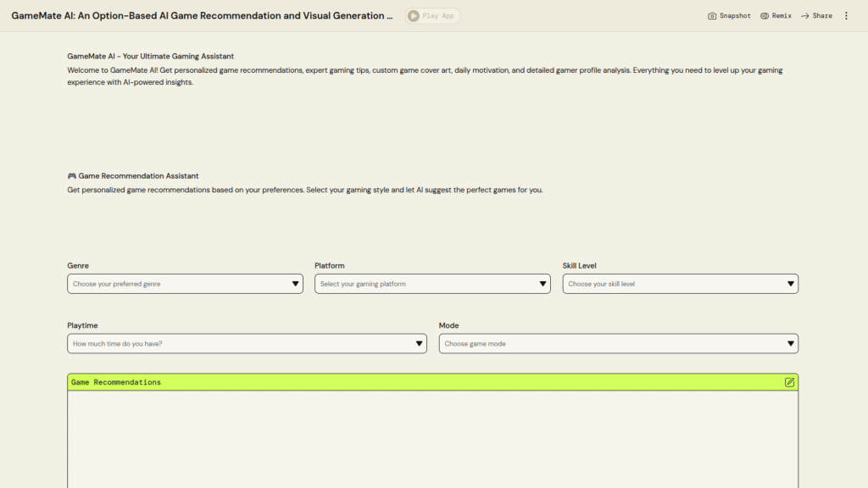
Task: Expand the Skill Level dropdown arrow
Action: pos(790,284)
